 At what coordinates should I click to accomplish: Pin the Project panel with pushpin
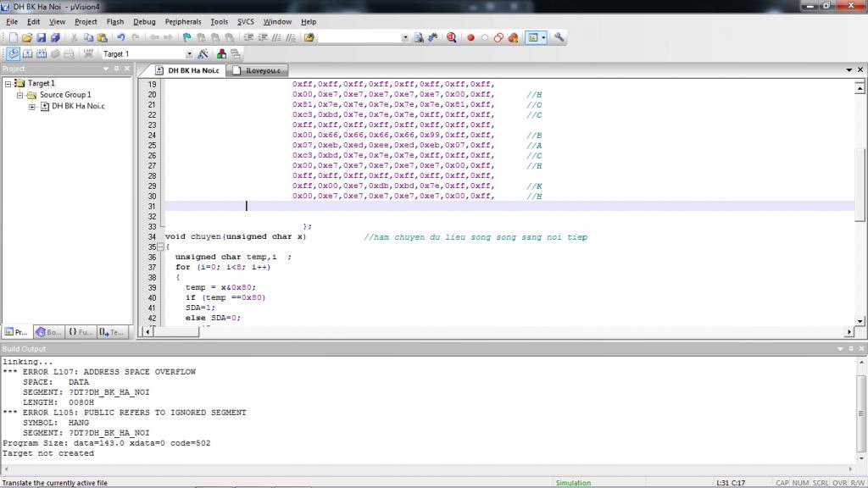click(x=117, y=69)
